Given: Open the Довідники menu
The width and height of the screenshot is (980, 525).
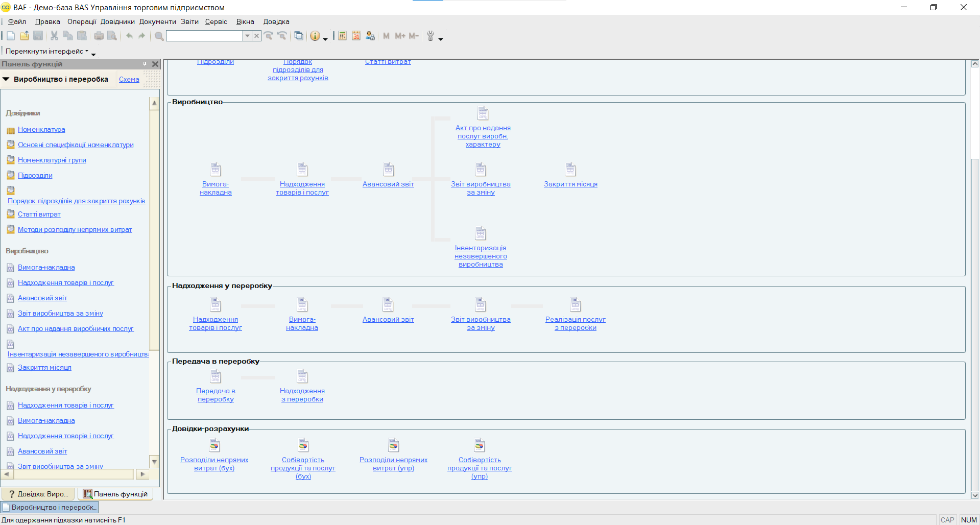Looking at the screenshot, I should click(x=117, y=21).
